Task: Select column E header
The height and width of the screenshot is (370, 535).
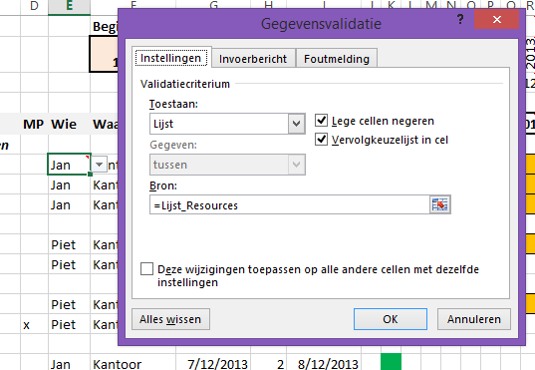Action: tap(69, 6)
